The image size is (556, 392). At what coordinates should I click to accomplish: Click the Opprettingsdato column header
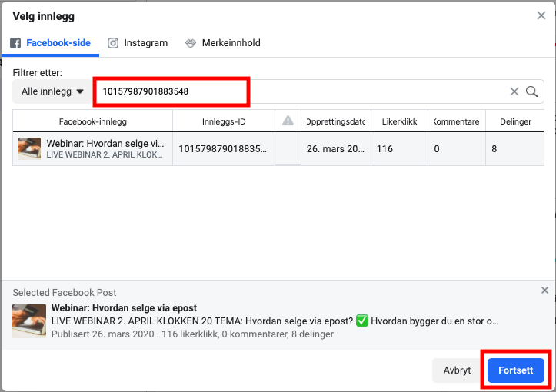pos(336,121)
